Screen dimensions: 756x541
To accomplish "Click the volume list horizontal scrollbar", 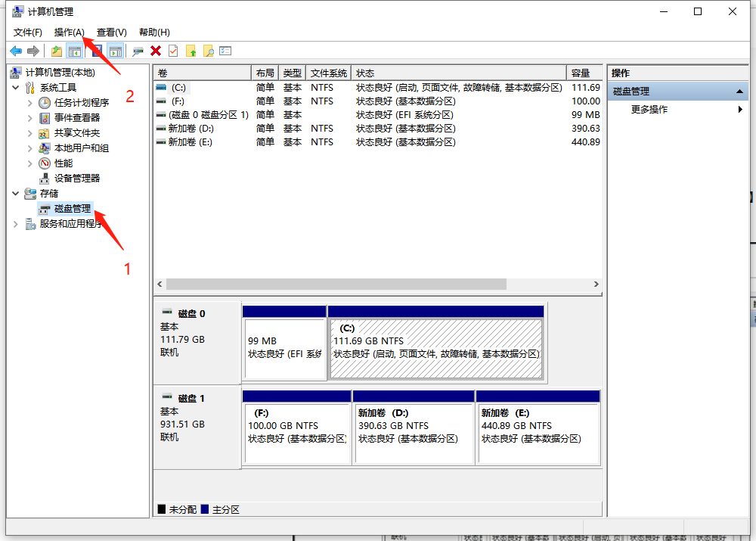I will pyautogui.click(x=336, y=284).
